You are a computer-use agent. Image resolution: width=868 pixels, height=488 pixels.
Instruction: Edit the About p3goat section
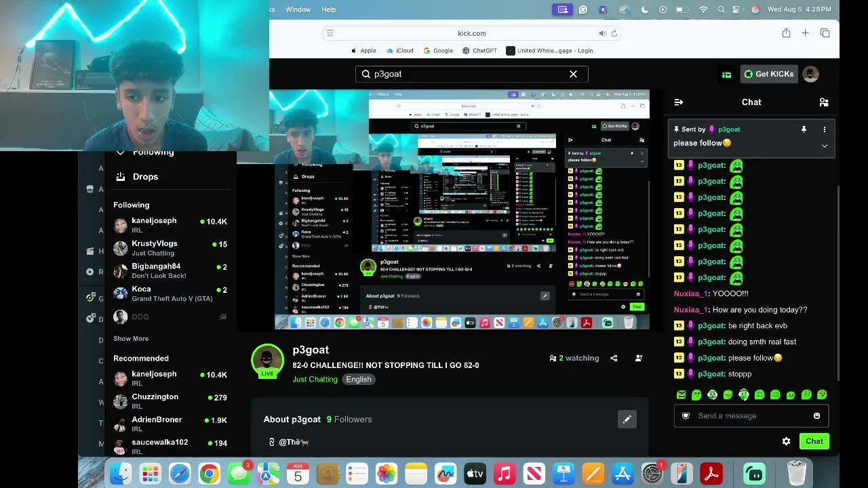[x=627, y=420]
